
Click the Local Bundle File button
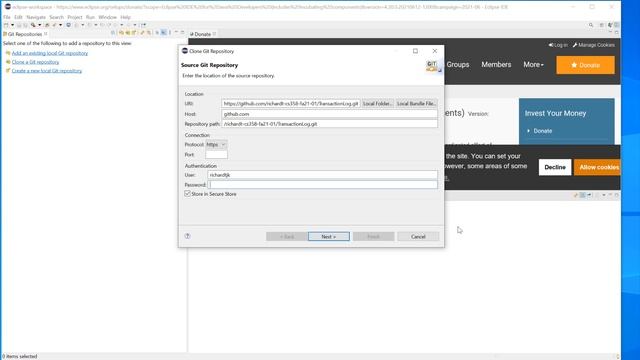coord(416,104)
